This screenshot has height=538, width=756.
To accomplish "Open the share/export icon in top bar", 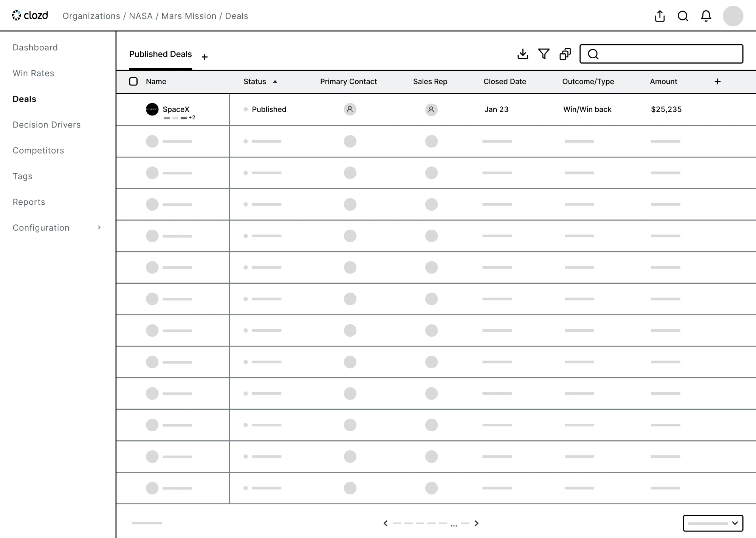I will (x=660, y=16).
